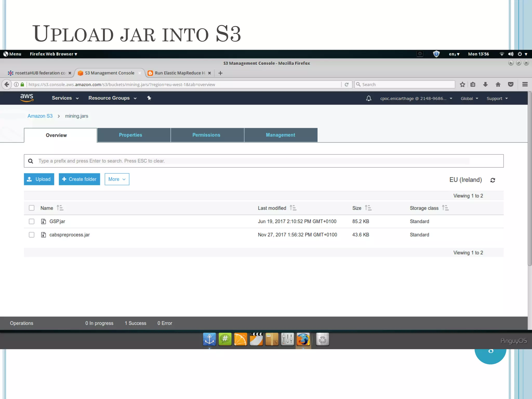Open the Support dropdown

[x=497, y=98]
